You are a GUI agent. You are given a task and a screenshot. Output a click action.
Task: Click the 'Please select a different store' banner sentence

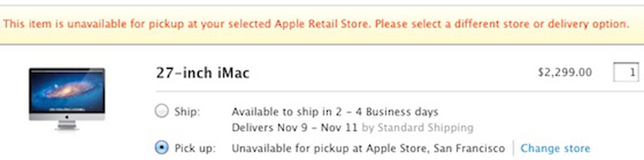(502, 24)
